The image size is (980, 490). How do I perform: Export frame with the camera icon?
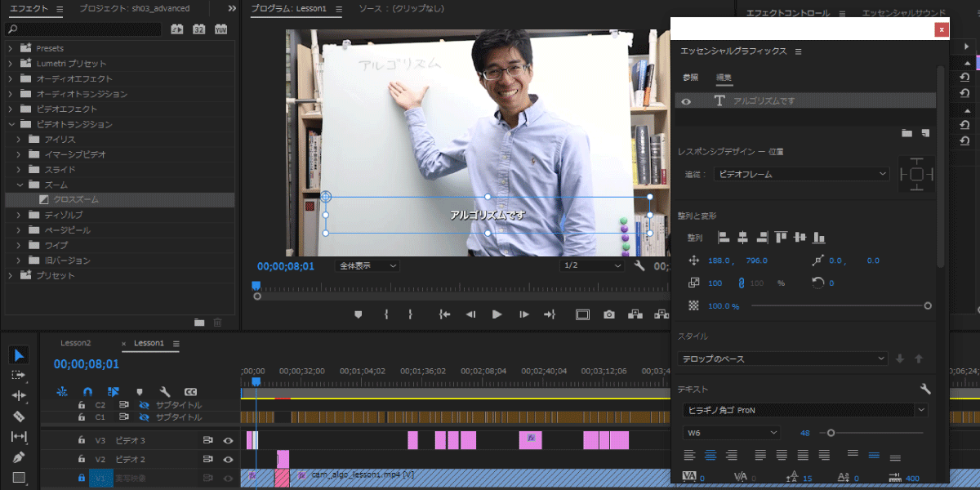609,314
